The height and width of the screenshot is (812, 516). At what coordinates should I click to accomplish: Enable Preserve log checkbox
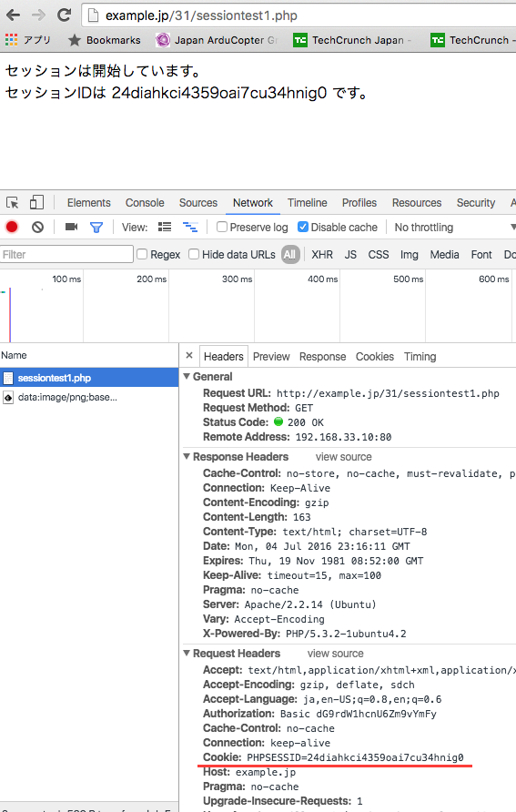click(222, 227)
